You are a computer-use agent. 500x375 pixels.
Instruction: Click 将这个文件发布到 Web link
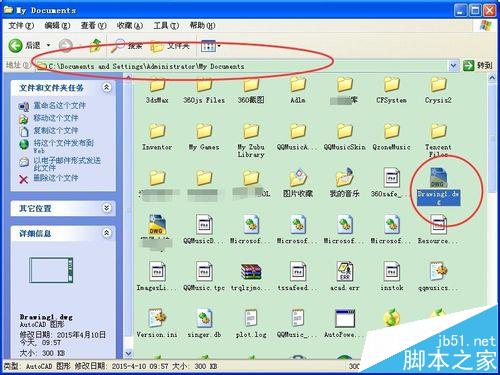click(x=63, y=146)
